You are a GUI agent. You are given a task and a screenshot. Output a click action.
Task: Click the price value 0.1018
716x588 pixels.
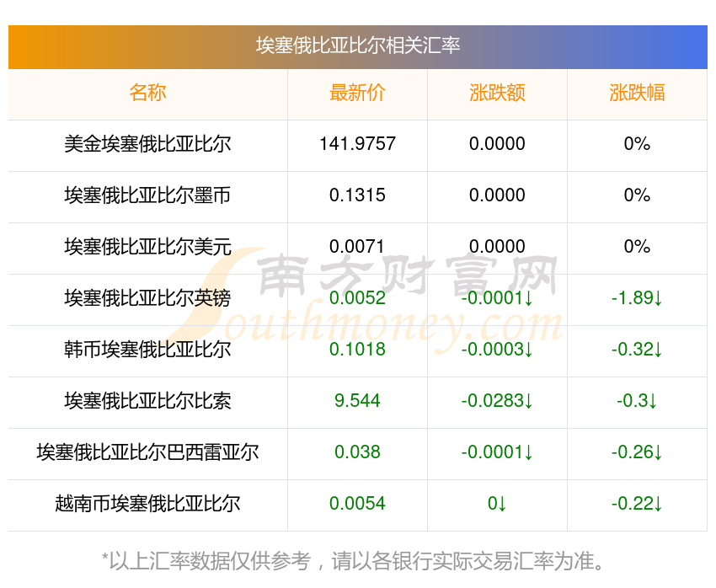click(x=357, y=350)
